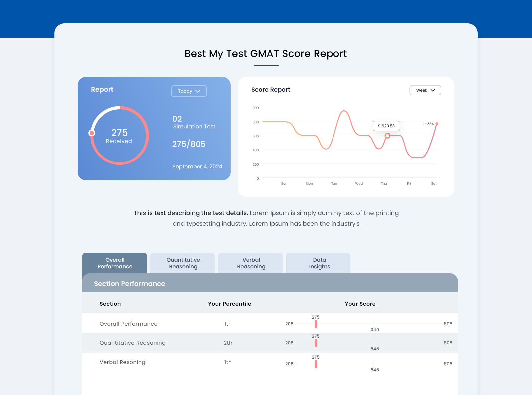Click the $ 620.83 chart tooltip
Screen dimensions: 532x395
(x=386, y=126)
